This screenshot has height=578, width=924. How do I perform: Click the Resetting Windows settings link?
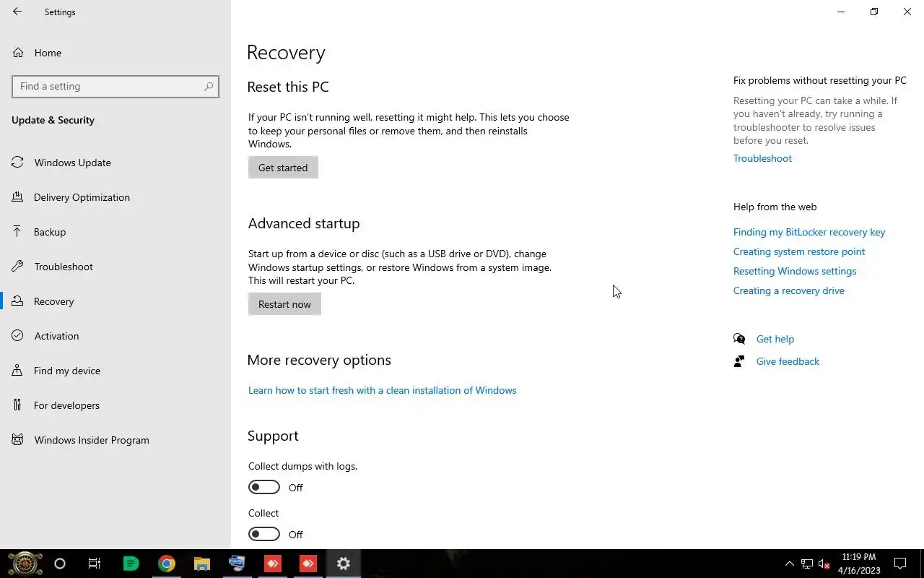(x=795, y=271)
